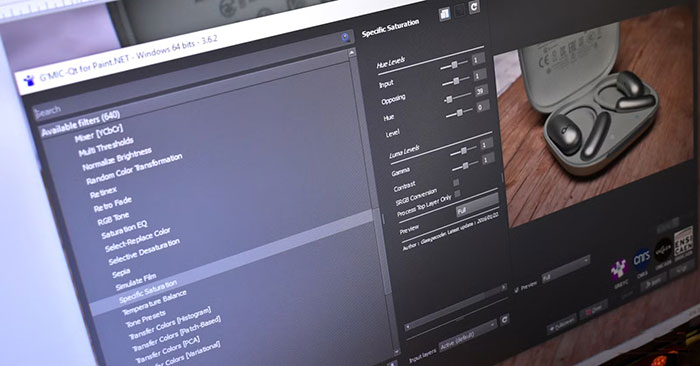Select the Mixer [YCbCr] filter

[98, 133]
